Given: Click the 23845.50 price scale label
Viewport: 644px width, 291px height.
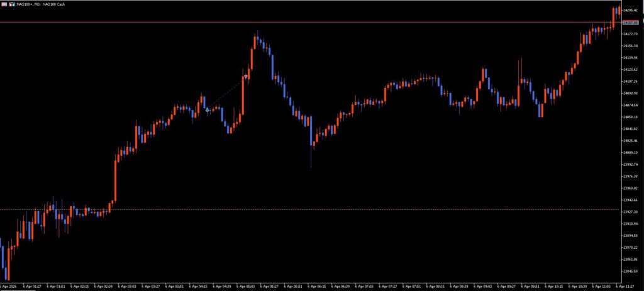Looking at the screenshot, I should (x=631, y=271).
